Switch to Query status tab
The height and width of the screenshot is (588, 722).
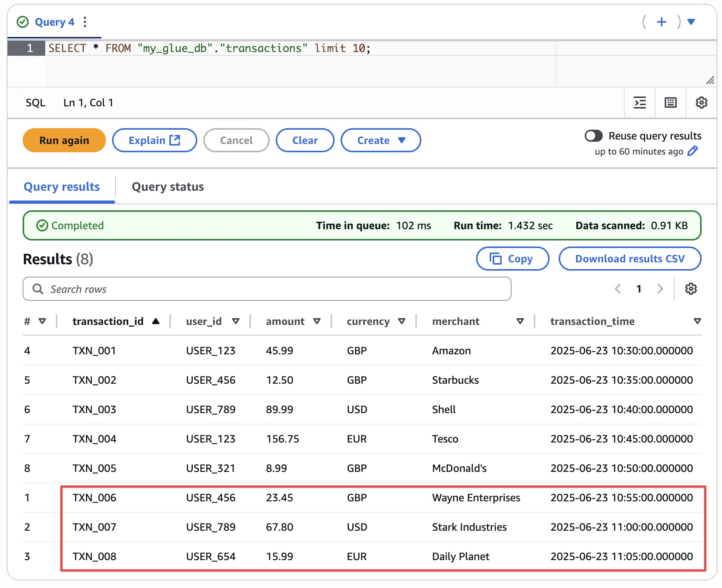(x=168, y=187)
